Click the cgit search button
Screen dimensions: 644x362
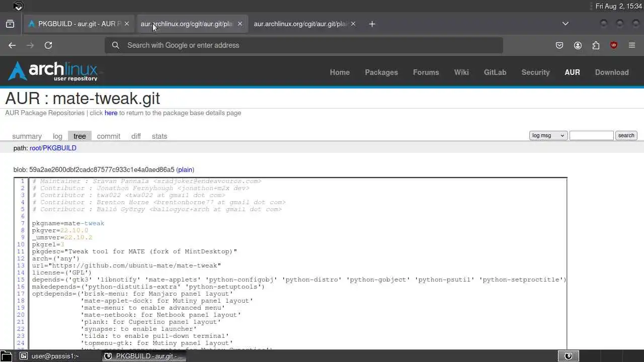point(626,135)
